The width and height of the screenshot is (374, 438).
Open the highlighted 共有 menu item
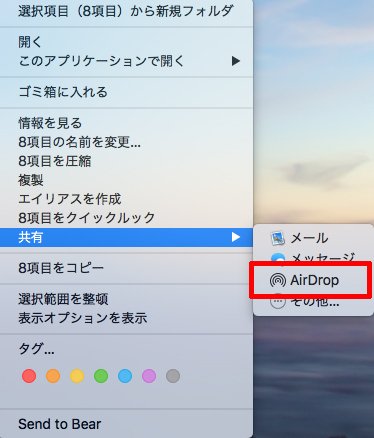tap(126, 237)
